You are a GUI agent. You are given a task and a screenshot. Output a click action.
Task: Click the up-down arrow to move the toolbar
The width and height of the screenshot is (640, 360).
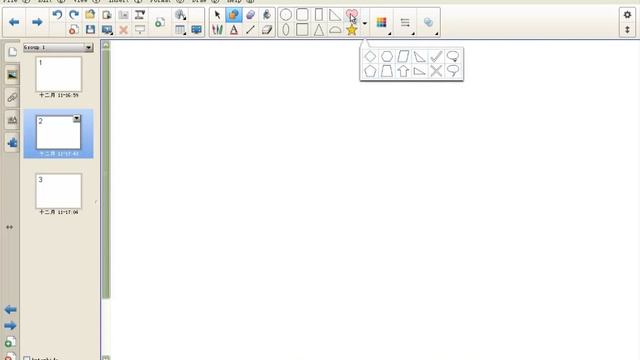(627, 30)
